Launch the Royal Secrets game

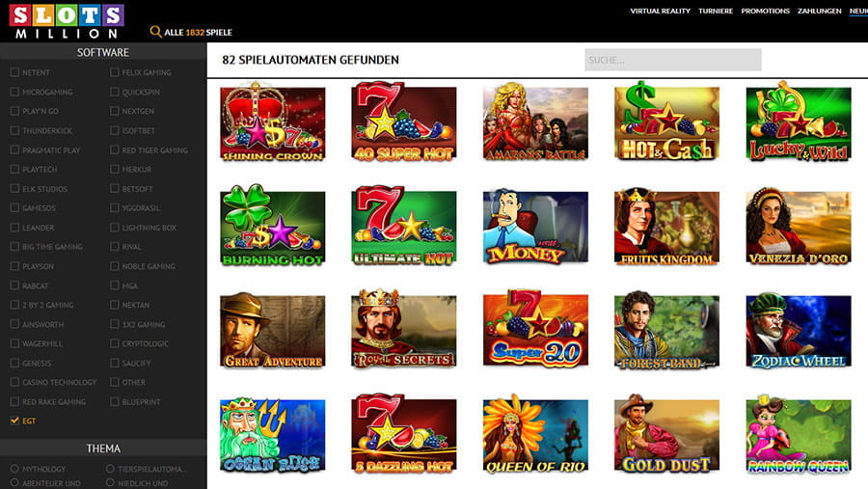(403, 329)
